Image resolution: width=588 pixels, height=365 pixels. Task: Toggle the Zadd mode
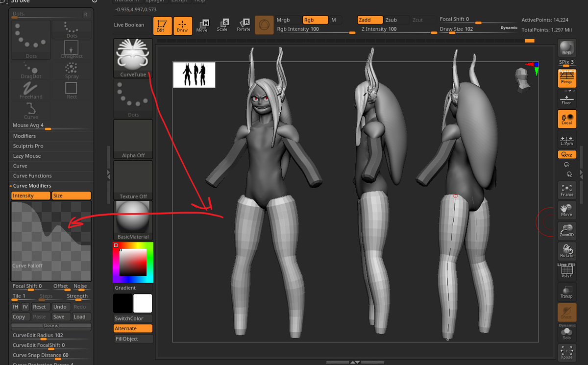370,20
